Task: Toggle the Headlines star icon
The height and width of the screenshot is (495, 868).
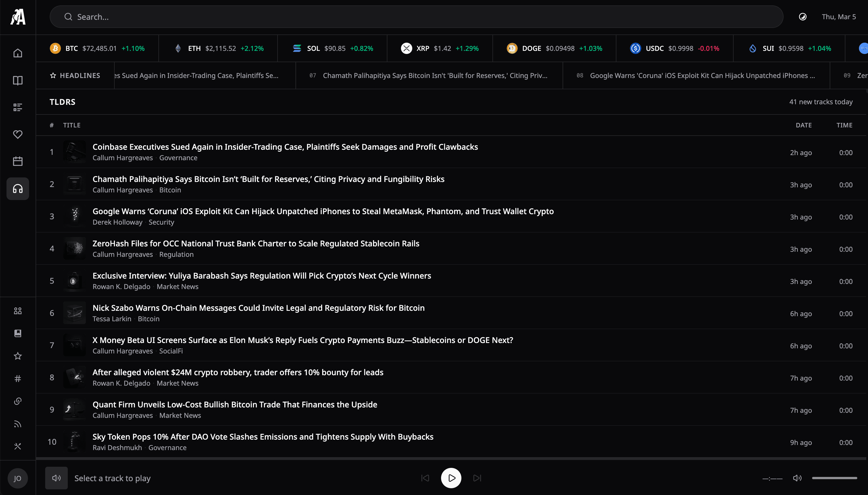Action: point(53,75)
